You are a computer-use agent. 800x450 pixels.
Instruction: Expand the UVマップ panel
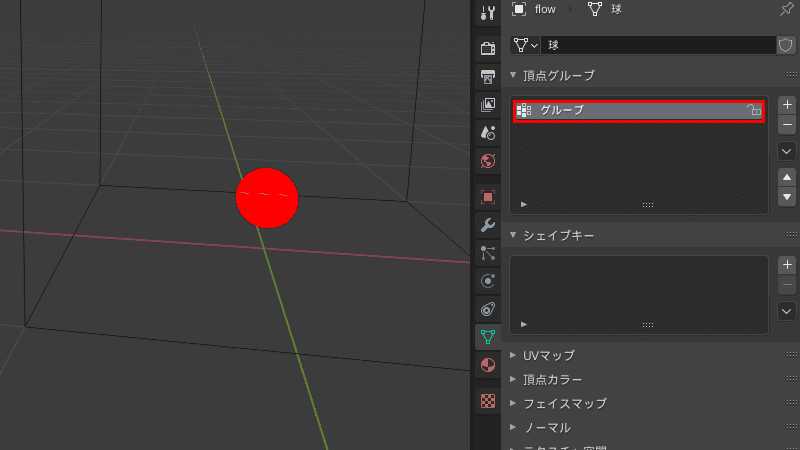click(513, 355)
